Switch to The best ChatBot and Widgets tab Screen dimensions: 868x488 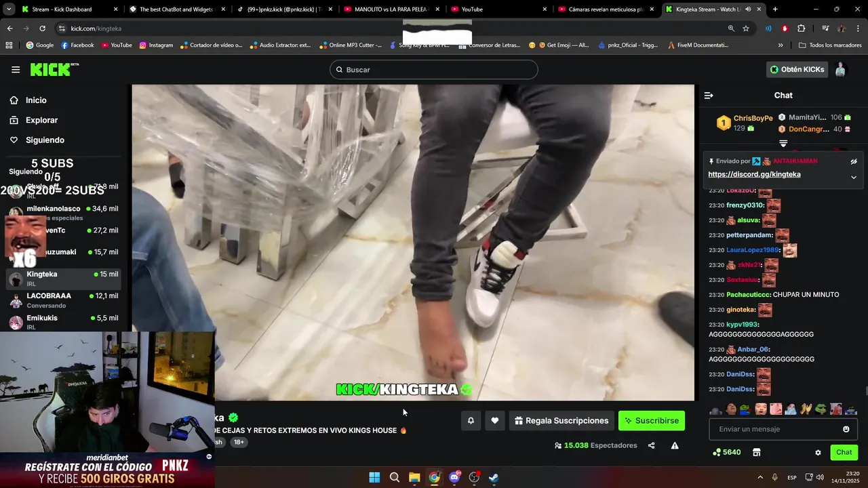[x=176, y=9]
